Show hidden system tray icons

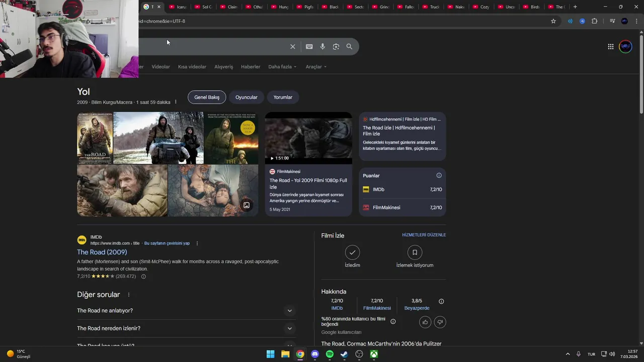pyautogui.click(x=568, y=354)
